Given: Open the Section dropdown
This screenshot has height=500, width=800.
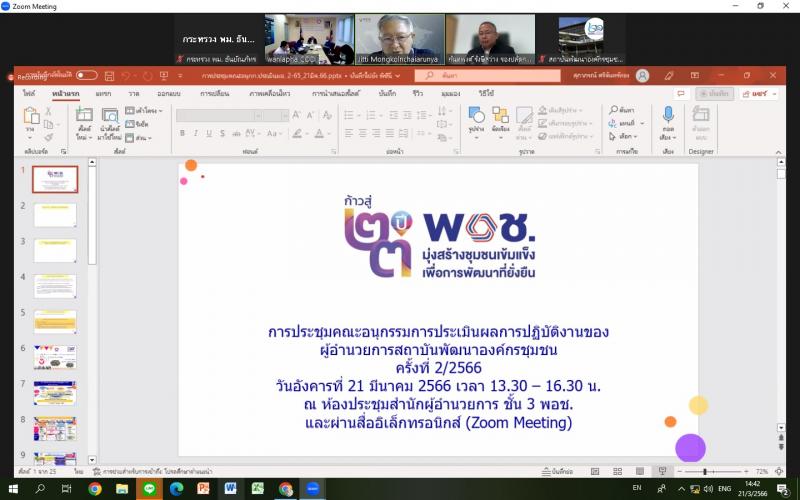Looking at the screenshot, I should pos(139,138).
